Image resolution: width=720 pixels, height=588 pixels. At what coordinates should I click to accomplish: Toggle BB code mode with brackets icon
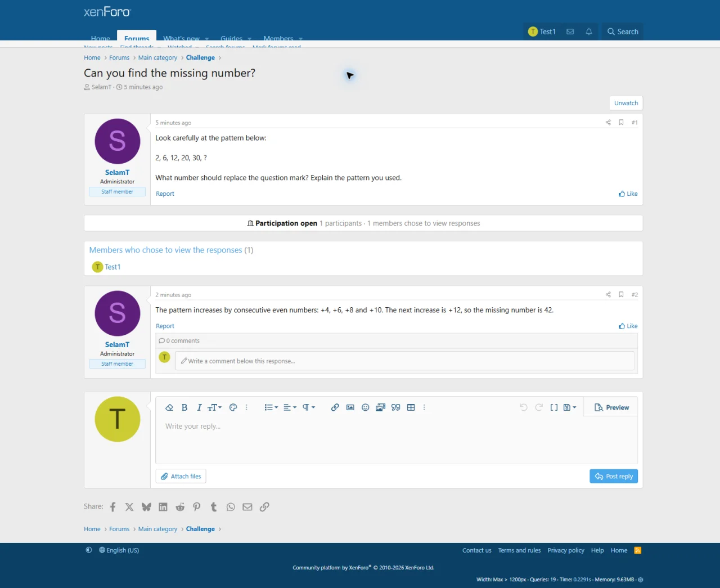click(x=554, y=407)
